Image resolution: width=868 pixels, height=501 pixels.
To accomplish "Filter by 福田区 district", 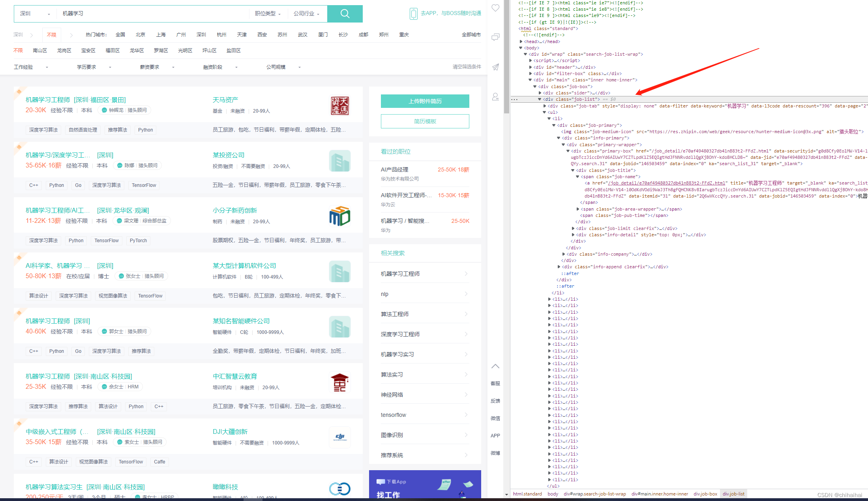I will tap(112, 51).
